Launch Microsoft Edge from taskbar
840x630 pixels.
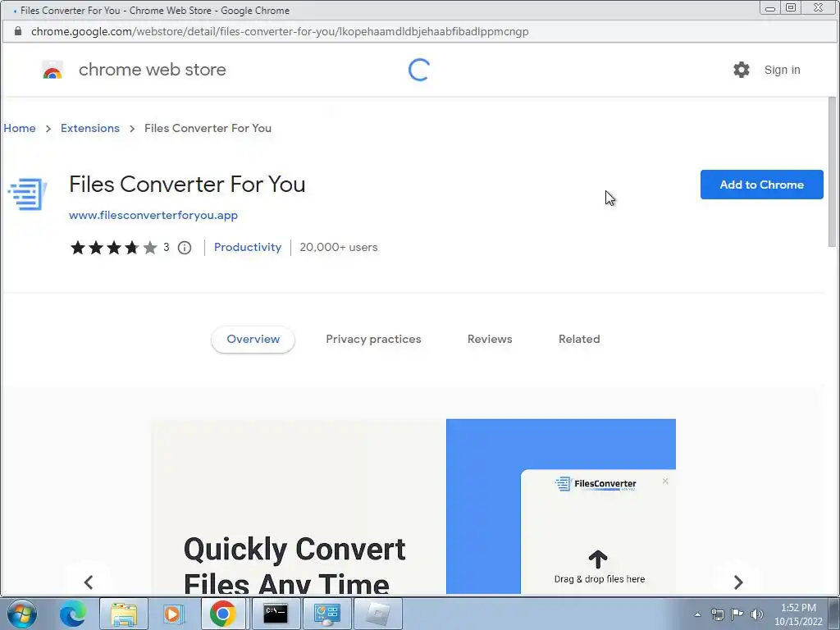[x=72, y=614]
